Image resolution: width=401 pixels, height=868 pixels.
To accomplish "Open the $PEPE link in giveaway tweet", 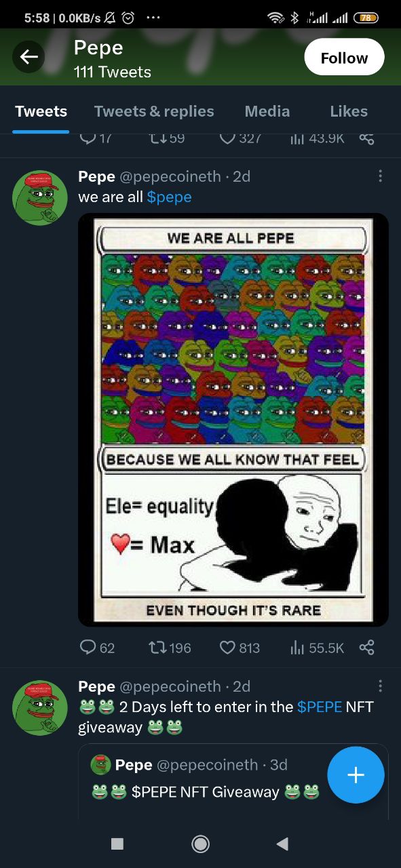I will pyautogui.click(x=320, y=707).
